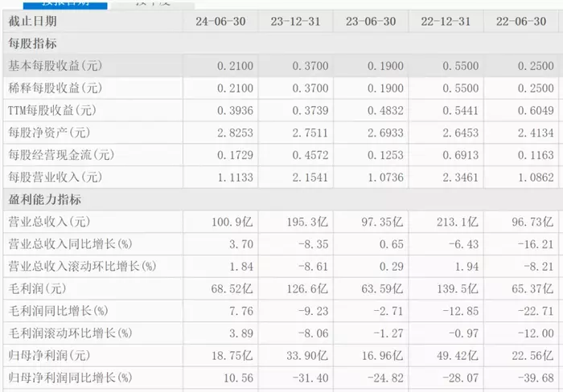This screenshot has height=392, width=563.
Task: Click the 24-06-30 column header
Action: (x=220, y=21)
